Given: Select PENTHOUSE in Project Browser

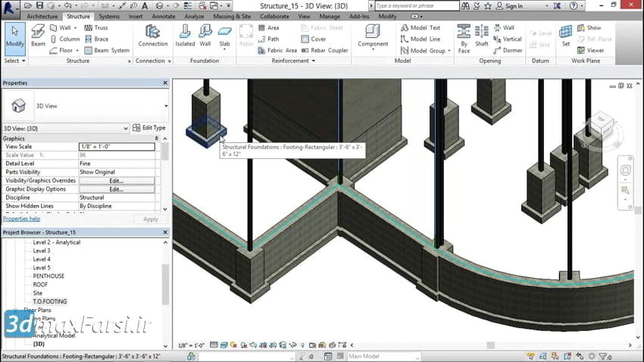Looking at the screenshot, I should click(x=48, y=276).
